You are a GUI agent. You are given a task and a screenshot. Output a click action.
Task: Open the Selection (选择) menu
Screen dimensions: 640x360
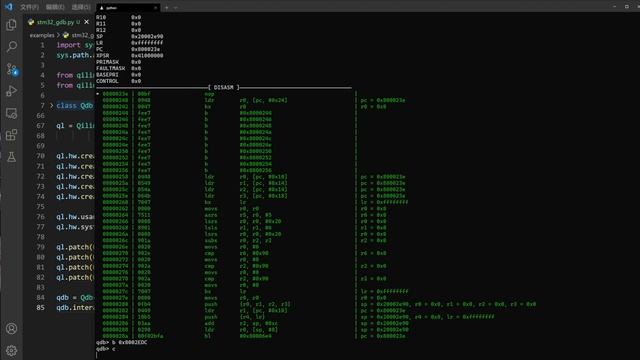point(80,7)
